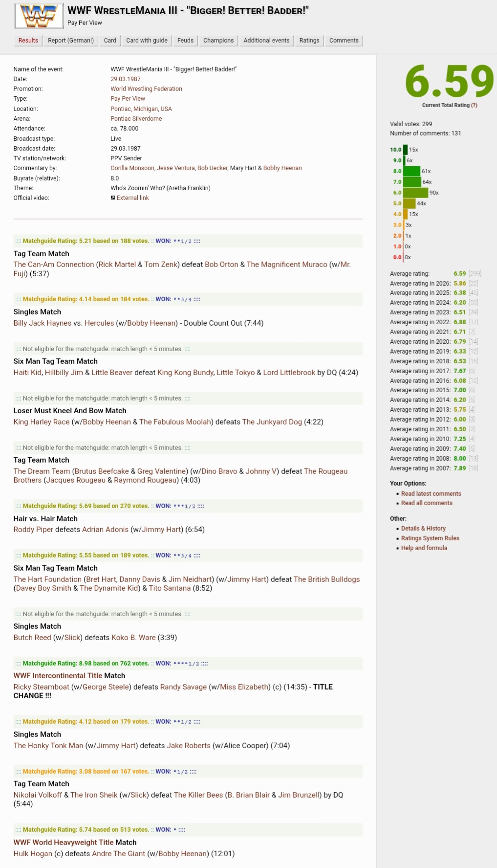Open the Brutus Beefcake link

point(102,471)
